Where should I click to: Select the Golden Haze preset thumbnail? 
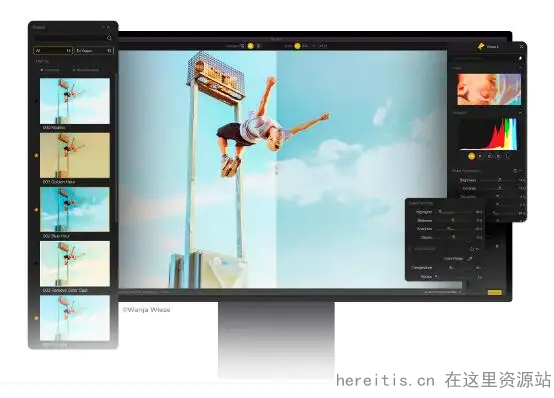click(x=75, y=156)
